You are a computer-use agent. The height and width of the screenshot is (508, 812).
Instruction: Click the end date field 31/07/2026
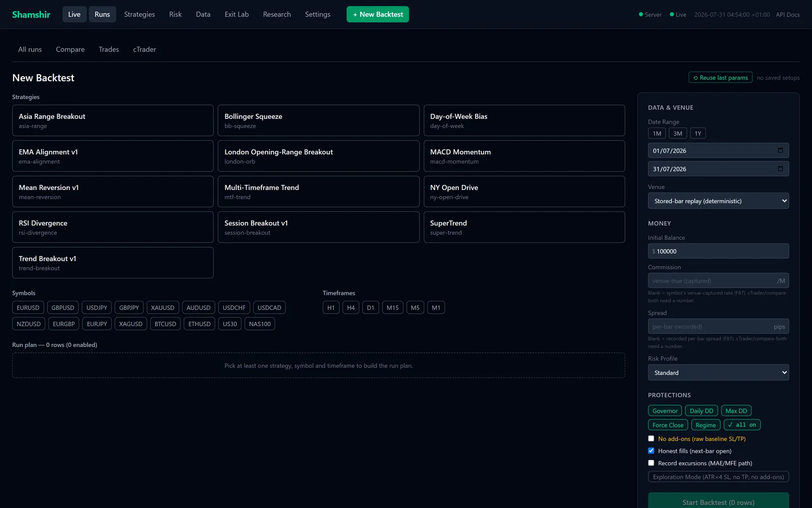(718, 169)
